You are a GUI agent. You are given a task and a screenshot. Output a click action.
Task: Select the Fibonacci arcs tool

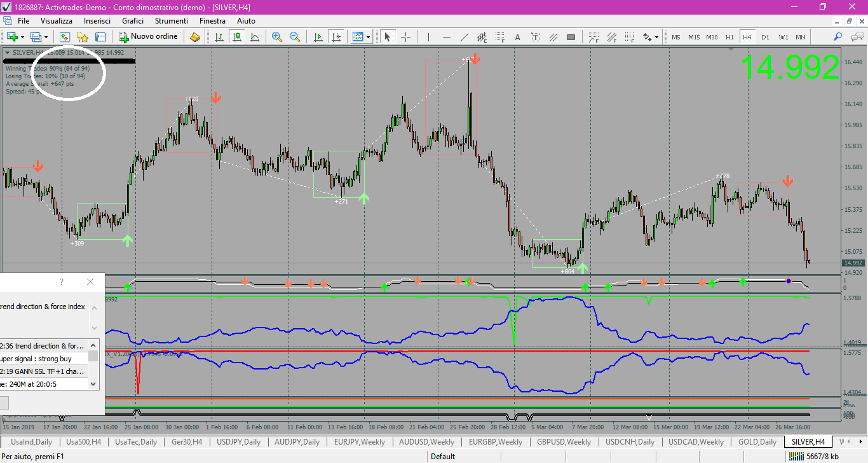[x=594, y=37]
